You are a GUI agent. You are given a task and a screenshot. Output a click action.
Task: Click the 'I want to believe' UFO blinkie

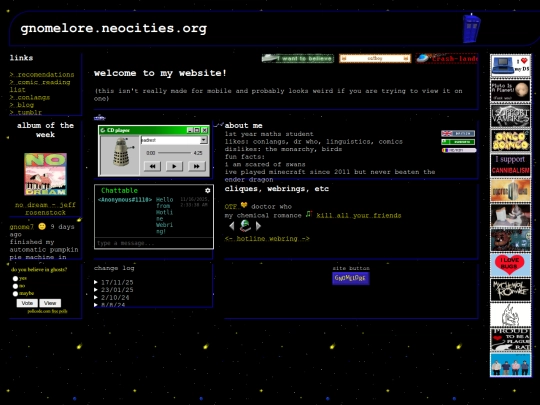[298, 59]
